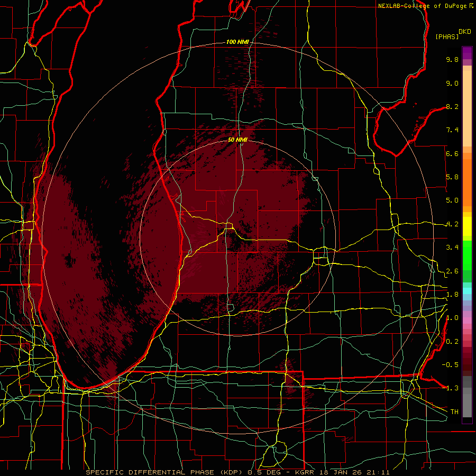
Task: Click the SPECIFIC DIFFERENTIAL PHASE (KDP) caption
Action: (x=165, y=472)
